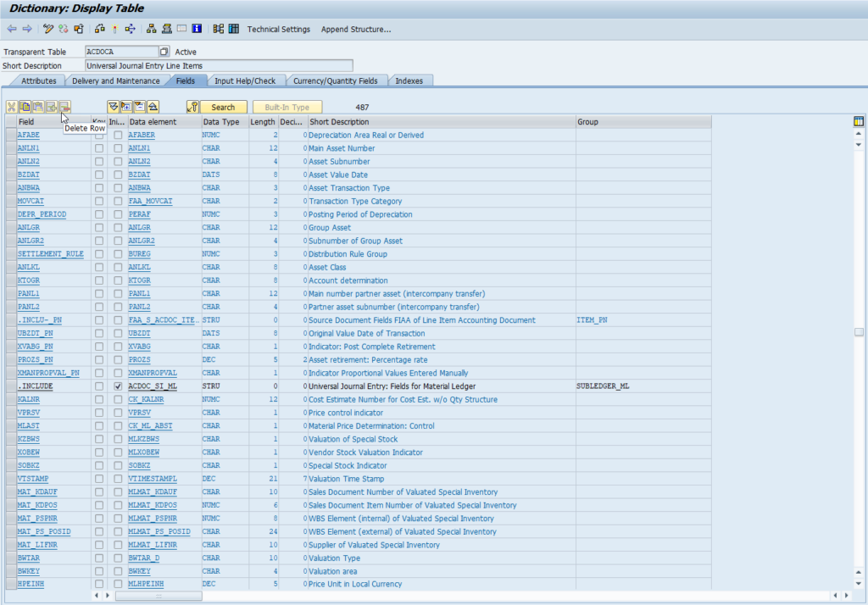868x605 pixels.
Task: Open value help next to ACDOCA table field
Action: pos(164,53)
